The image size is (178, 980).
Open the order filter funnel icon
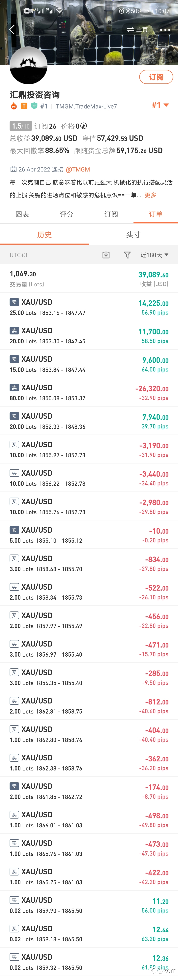click(x=127, y=255)
